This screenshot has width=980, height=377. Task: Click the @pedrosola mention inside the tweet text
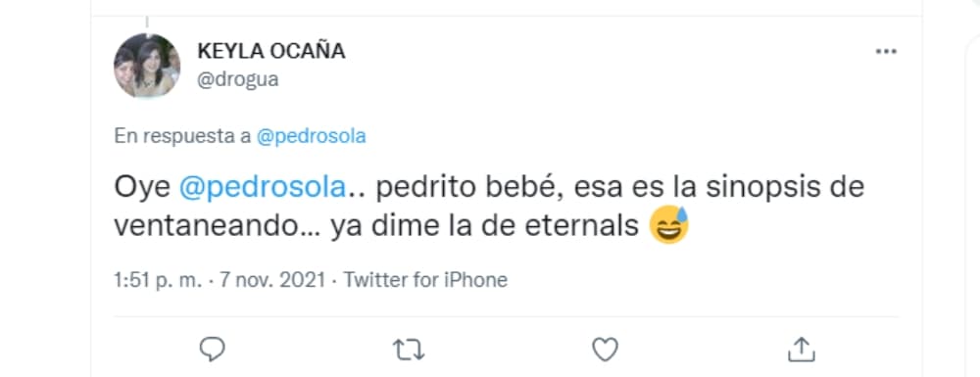pos(263,188)
